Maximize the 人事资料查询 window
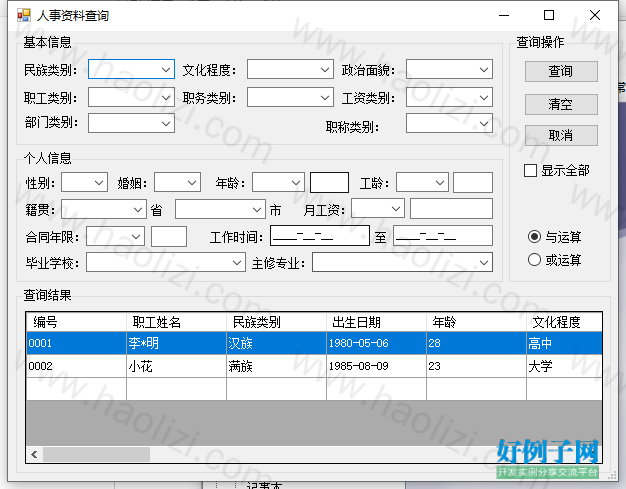The height and width of the screenshot is (489, 626). tap(549, 15)
